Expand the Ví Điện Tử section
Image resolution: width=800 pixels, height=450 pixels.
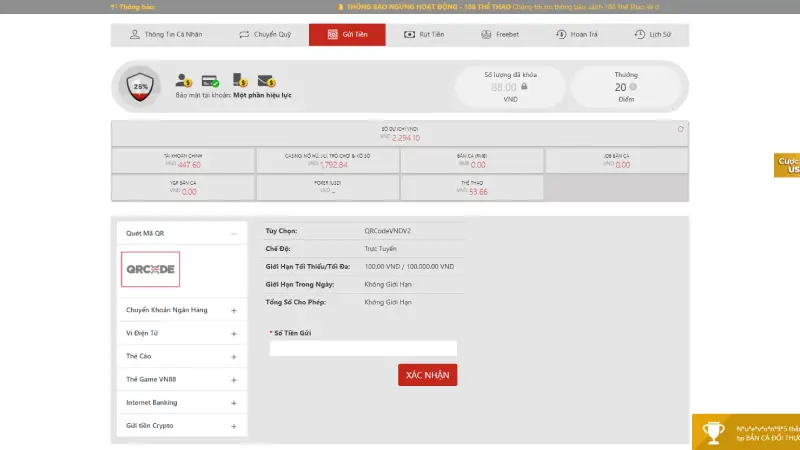tap(233, 333)
